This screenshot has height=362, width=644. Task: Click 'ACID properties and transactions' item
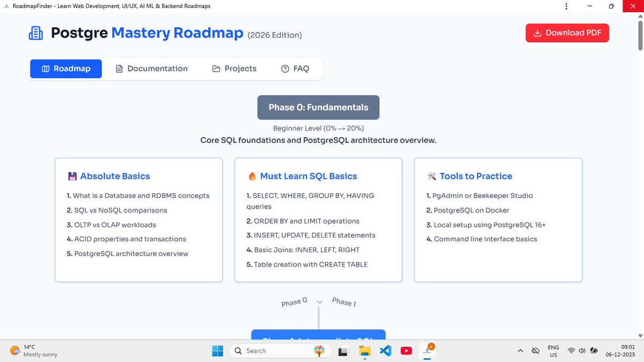pyautogui.click(x=127, y=239)
